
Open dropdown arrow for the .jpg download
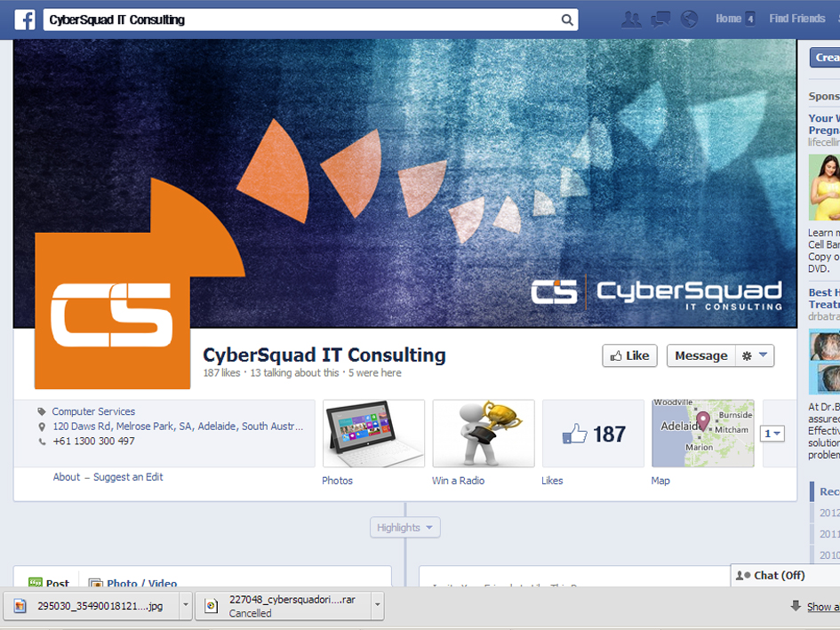pos(186,606)
